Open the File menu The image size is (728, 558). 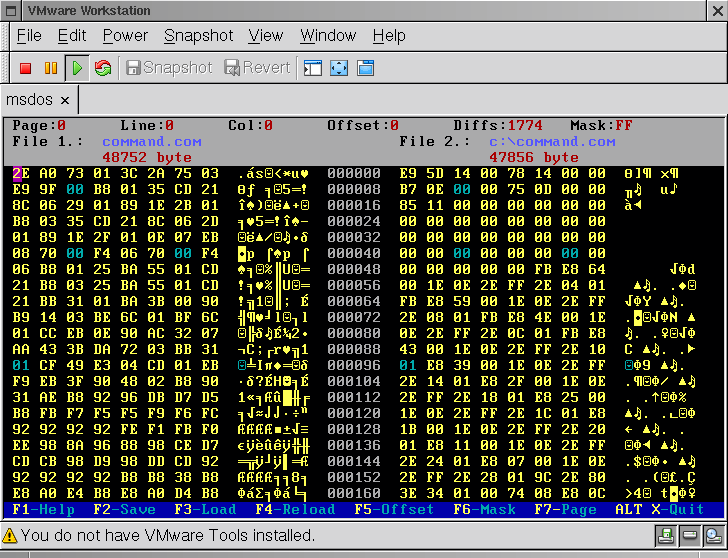pos(29,36)
